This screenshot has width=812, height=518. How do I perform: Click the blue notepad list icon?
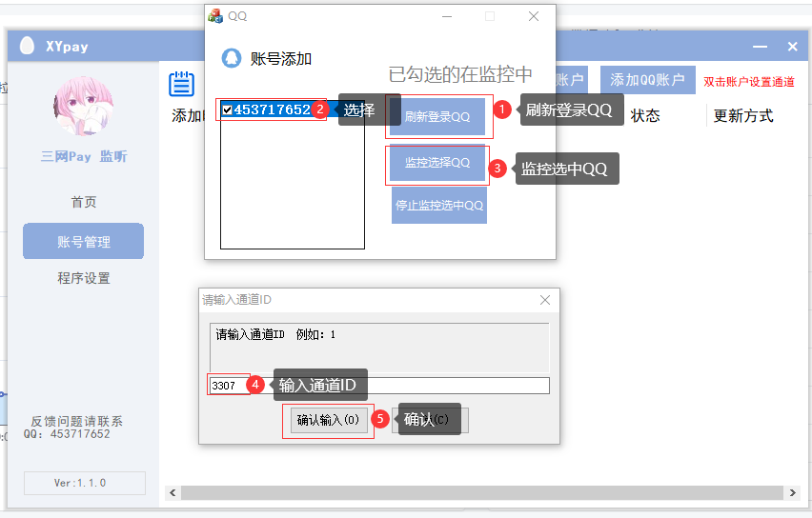[x=182, y=85]
